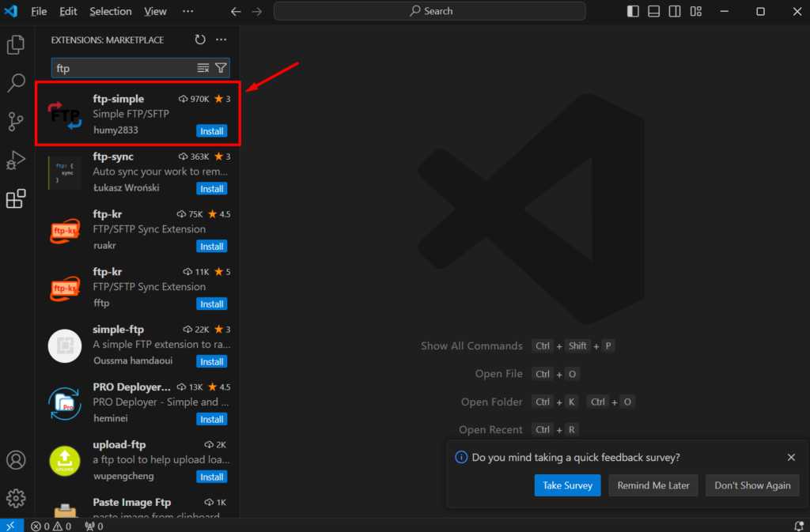
Task: Expand the editor overflow menu ellipsis
Action: (x=187, y=11)
